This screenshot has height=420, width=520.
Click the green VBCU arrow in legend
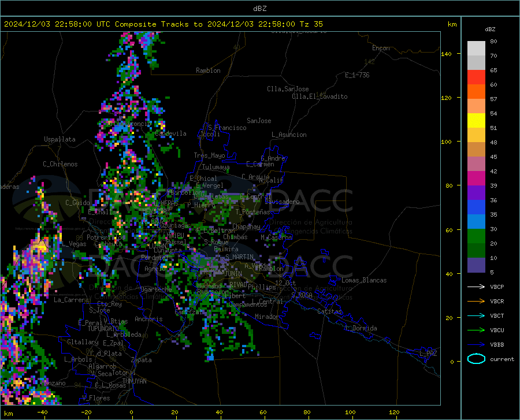[x=476, y=330]
